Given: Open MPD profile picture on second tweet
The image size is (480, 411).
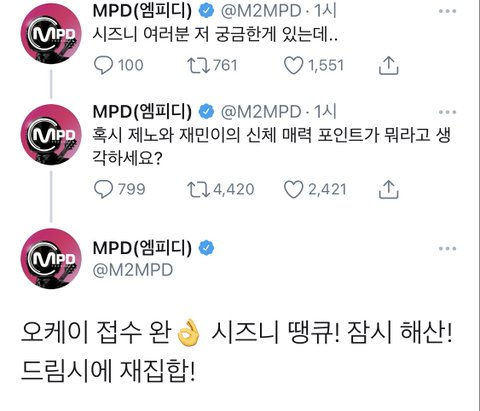Looking at the screenshot, I should coord(51,134).
